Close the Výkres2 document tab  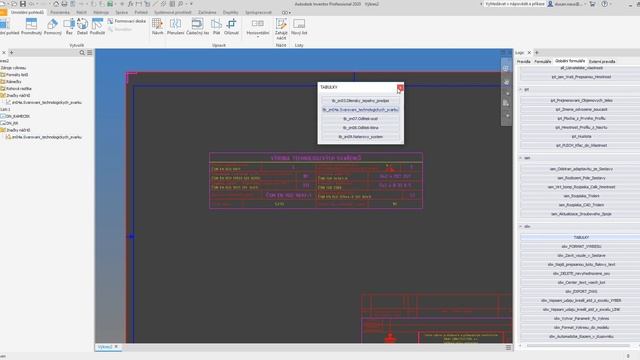click(116, 347)
